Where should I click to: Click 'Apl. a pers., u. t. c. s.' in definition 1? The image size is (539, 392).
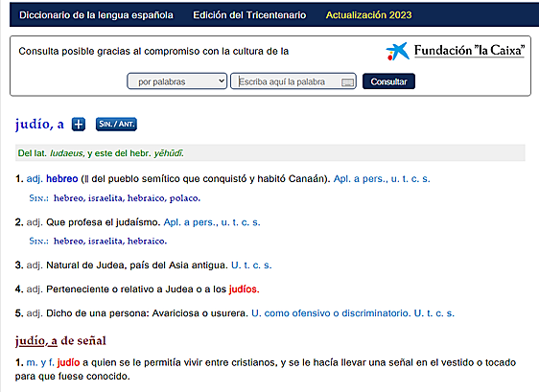tap(382, 178)
